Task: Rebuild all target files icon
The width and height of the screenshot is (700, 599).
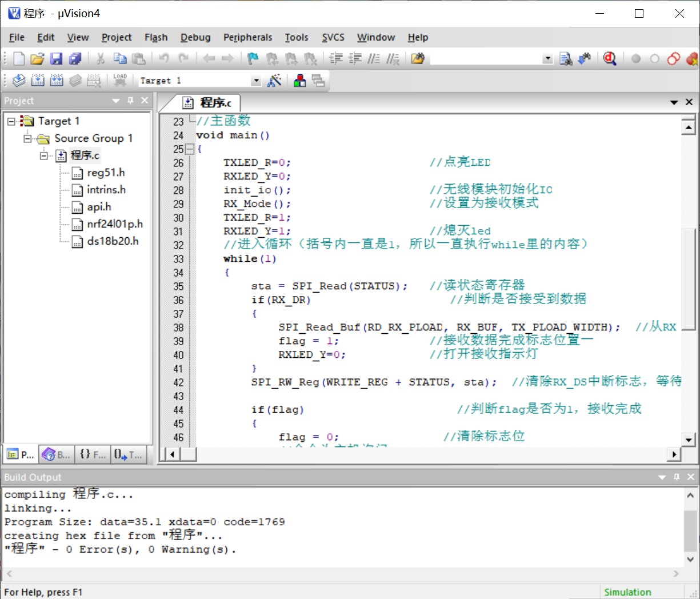Action: pos(57,81)
